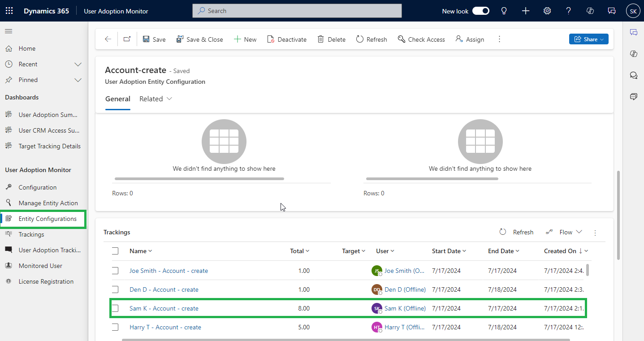Open Name column header dropdown
644x341 pixels.
pos(141,251)
